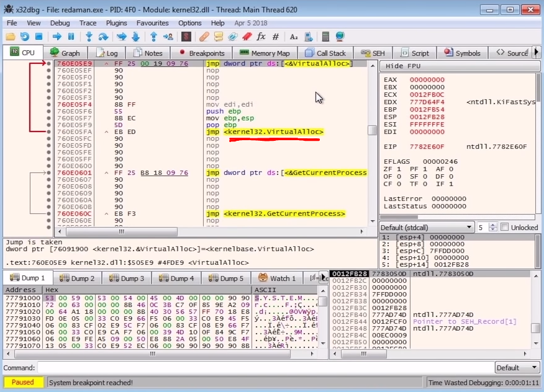This screenshot has width=544, height=392.
Task: Step over using the curved arrow icon
Action: point(103,37)
